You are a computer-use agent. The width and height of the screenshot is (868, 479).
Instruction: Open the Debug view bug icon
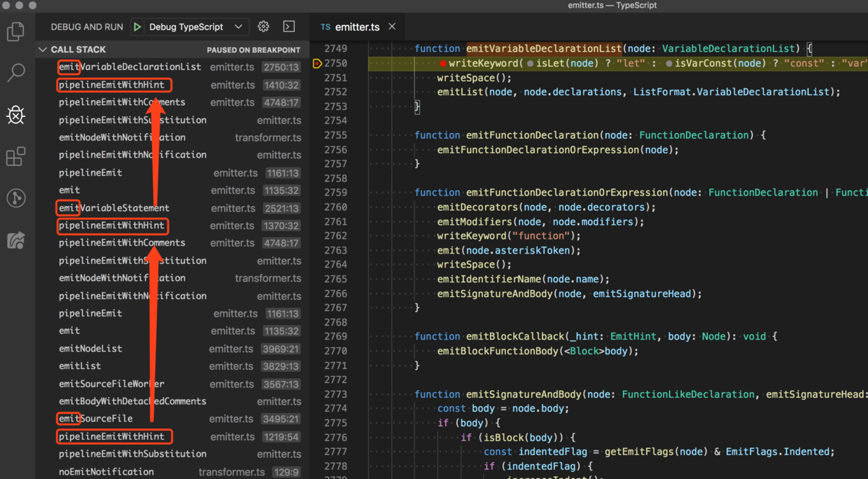click(15, 115)
